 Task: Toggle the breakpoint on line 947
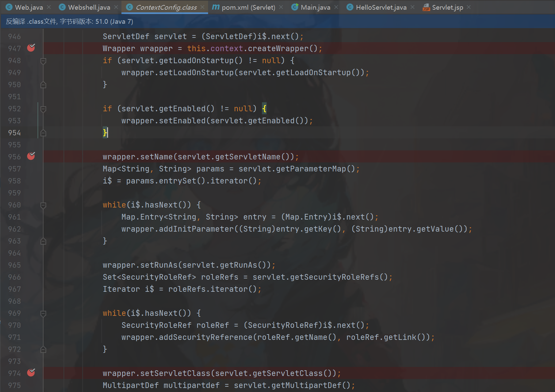31,48
